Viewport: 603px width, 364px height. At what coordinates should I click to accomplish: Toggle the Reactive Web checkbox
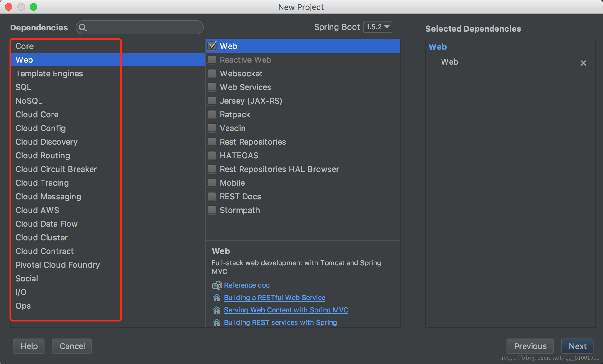212,60
